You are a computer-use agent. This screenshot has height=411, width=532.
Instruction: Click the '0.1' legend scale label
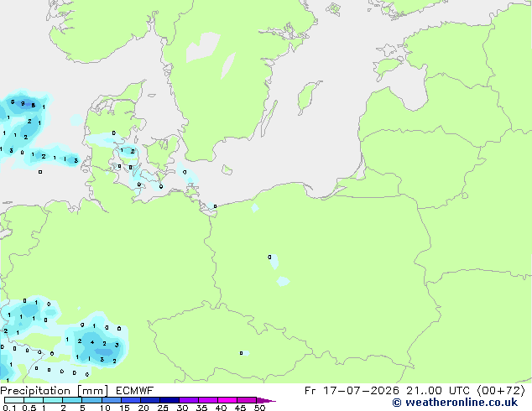(x=9, y=408)
